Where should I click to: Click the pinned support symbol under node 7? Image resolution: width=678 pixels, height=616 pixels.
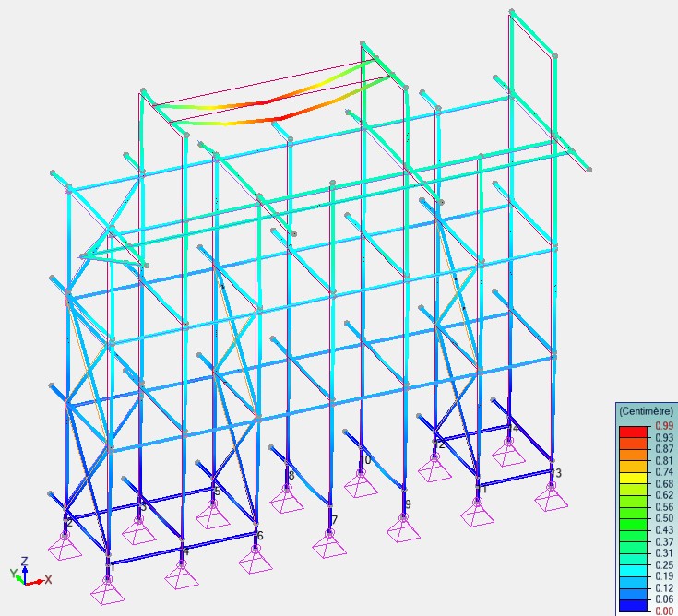coord(329,546)
